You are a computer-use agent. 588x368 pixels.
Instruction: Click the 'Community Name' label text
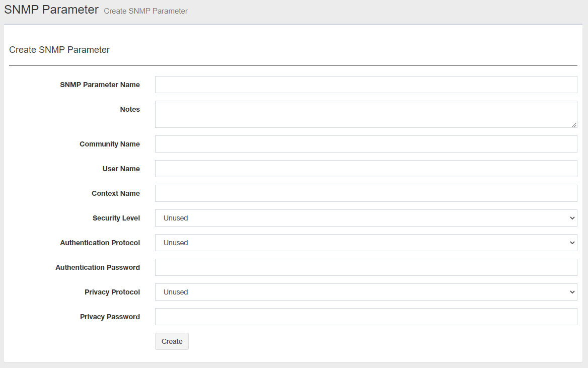pos(110,144)
